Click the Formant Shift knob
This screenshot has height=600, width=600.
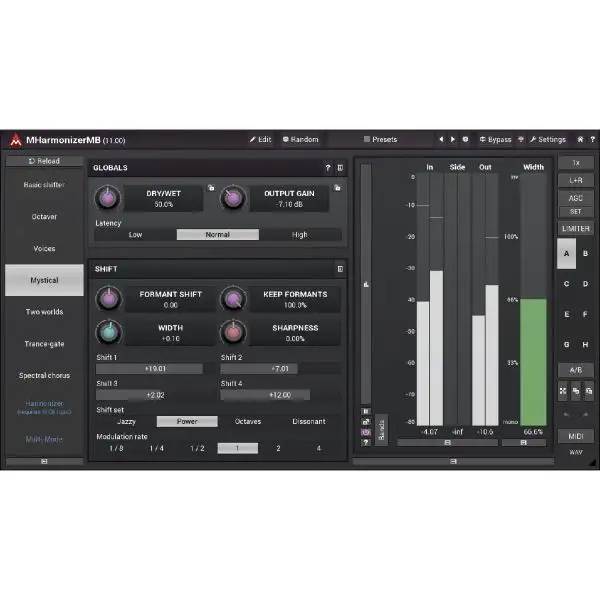pyautogui.click(x=108, y=298)
